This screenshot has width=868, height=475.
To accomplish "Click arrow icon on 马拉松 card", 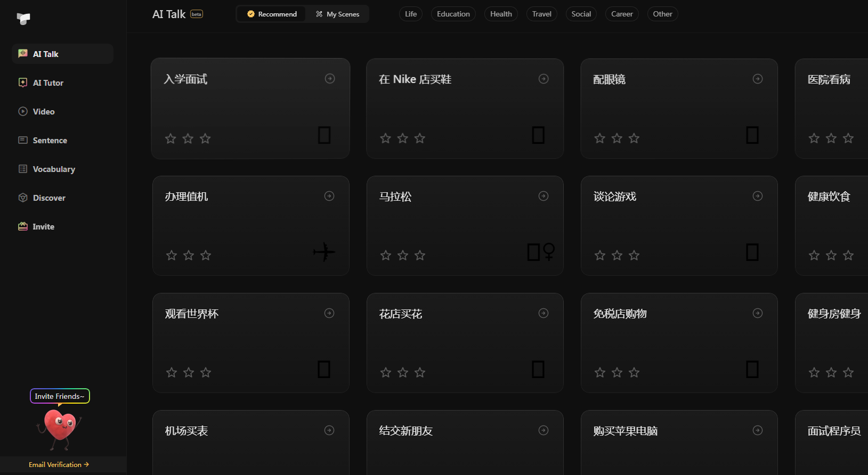I will (x=543, y=196).
